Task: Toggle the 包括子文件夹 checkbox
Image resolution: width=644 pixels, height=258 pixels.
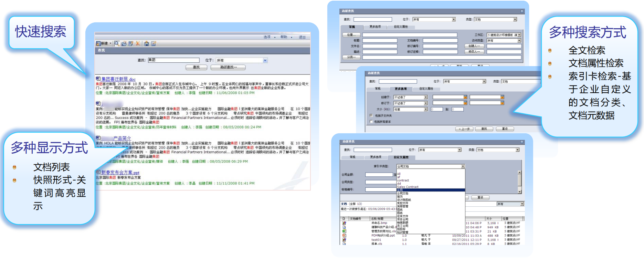Action: pyautogui.click(x=371, y=115)
